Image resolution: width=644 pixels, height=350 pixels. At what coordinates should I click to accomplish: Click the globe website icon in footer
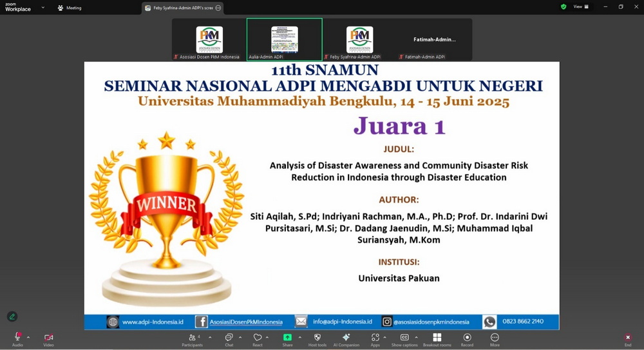(x=113, y=322)
